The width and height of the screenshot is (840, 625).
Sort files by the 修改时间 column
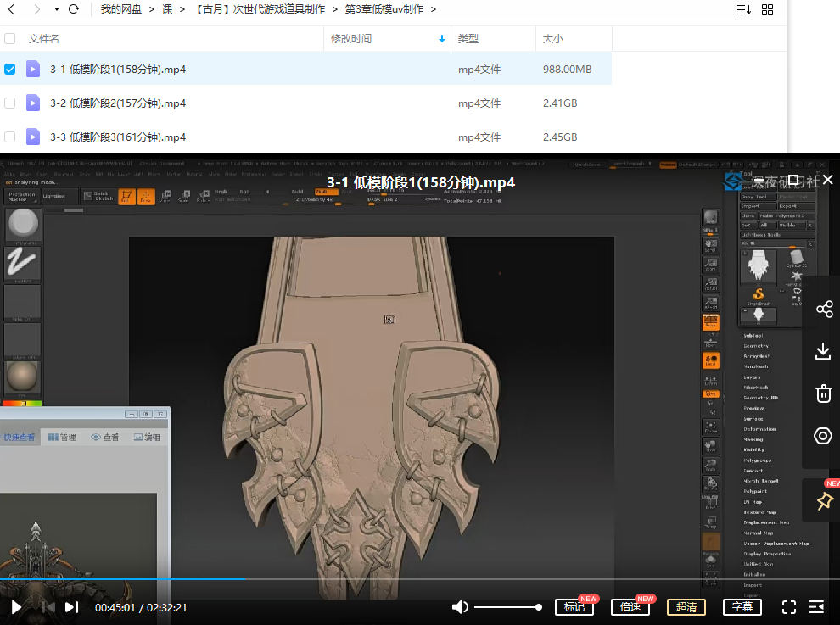click(x=351, y=39)
